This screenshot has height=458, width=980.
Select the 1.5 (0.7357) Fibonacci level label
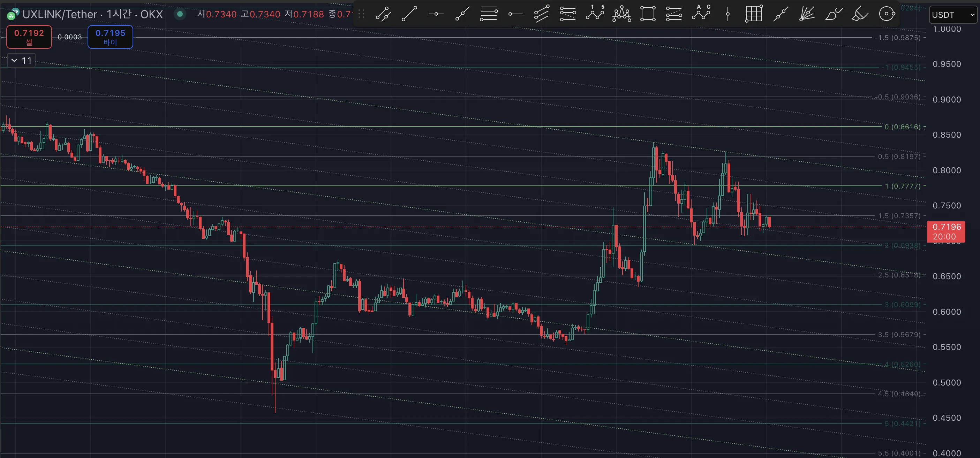[899, 215]
